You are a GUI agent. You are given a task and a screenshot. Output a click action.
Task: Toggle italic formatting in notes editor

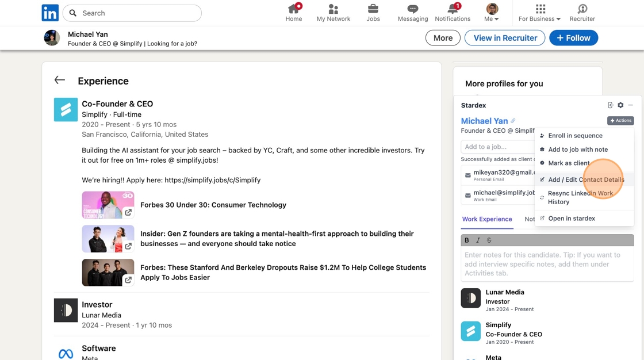coord(478,240)
